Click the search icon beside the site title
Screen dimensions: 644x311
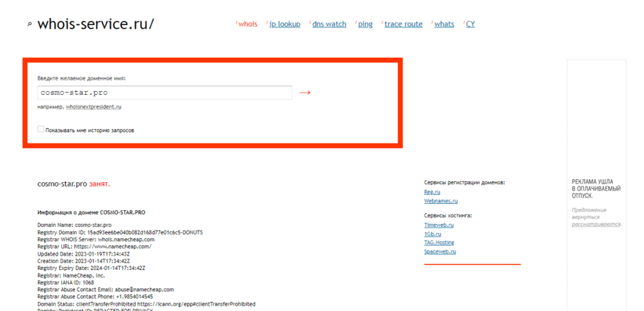pos(30,25)
